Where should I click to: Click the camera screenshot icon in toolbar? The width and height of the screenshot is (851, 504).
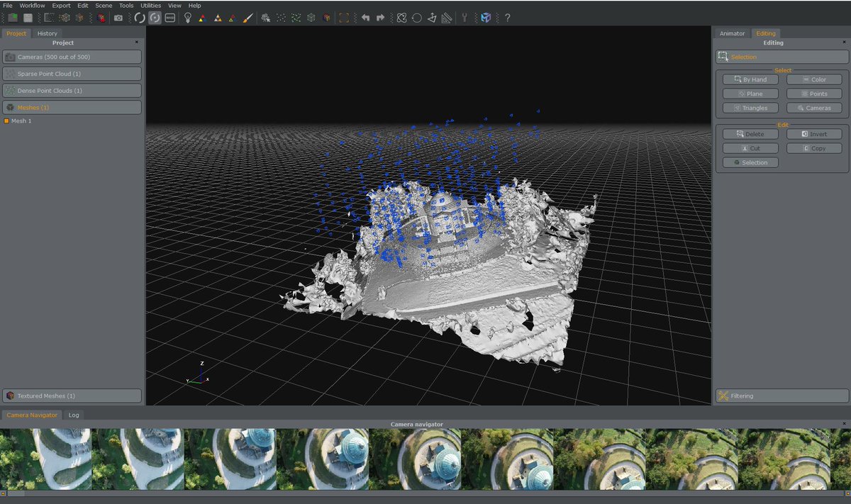(118, 18)
